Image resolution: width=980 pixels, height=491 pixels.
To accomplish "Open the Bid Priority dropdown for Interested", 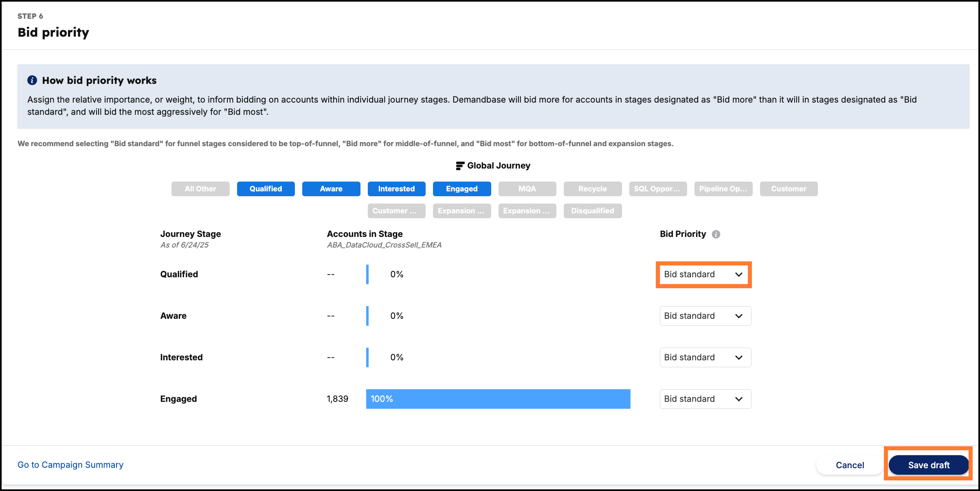I will click(705, 357).
